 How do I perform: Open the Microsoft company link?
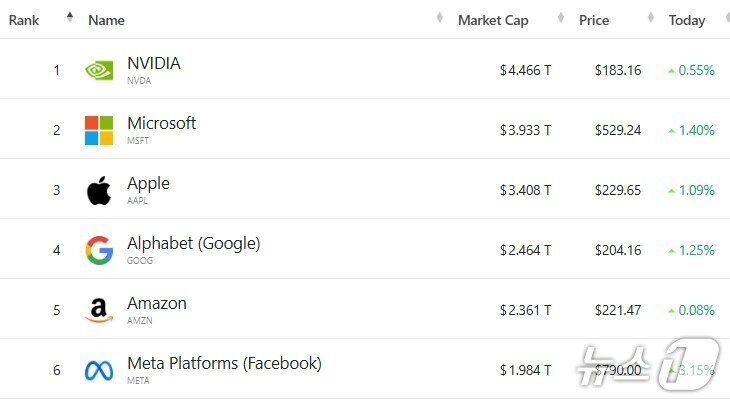click(x=161, y=124)
